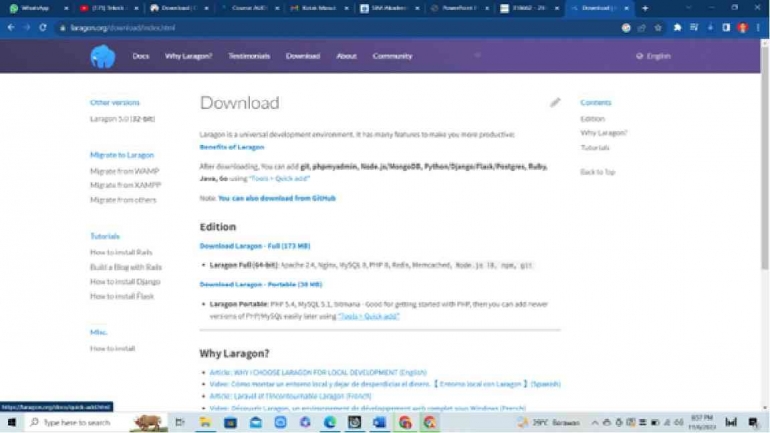
Task: Open Build a Blog with Rails tutorial
Action: (126, 267)
